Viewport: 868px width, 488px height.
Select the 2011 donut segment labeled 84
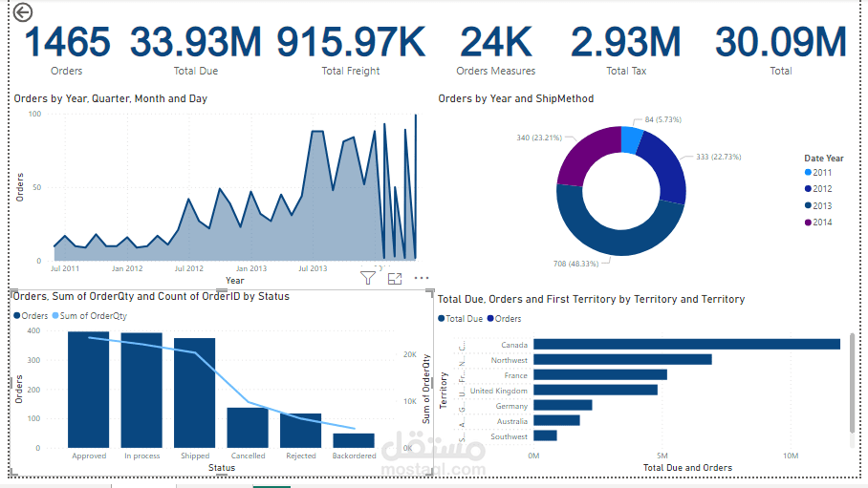(x=631, y=139)
